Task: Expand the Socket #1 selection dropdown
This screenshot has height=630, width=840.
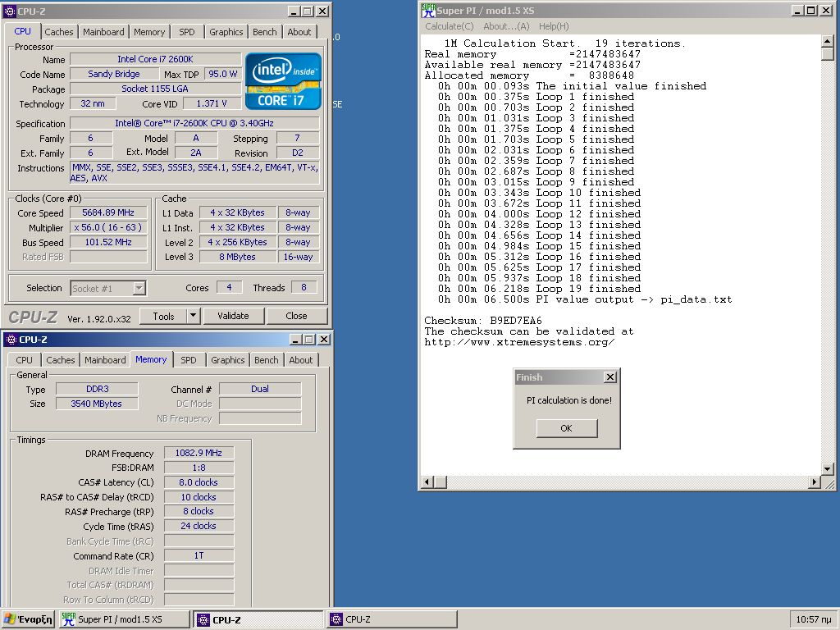Action: [x=139, y=288]
